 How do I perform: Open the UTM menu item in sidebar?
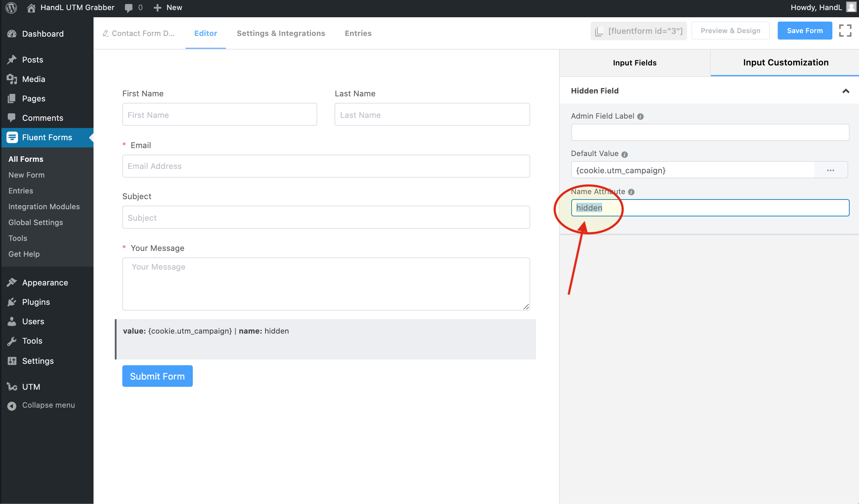click(31, 387)
